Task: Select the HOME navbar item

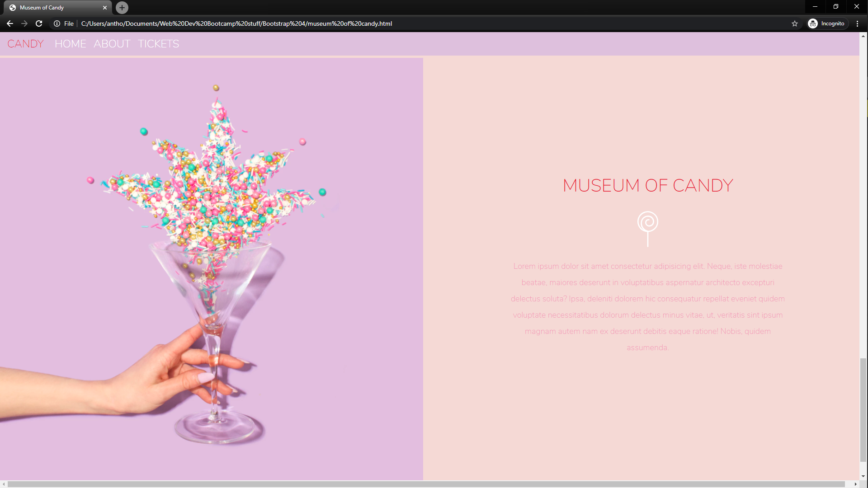Action: [70, 43]
